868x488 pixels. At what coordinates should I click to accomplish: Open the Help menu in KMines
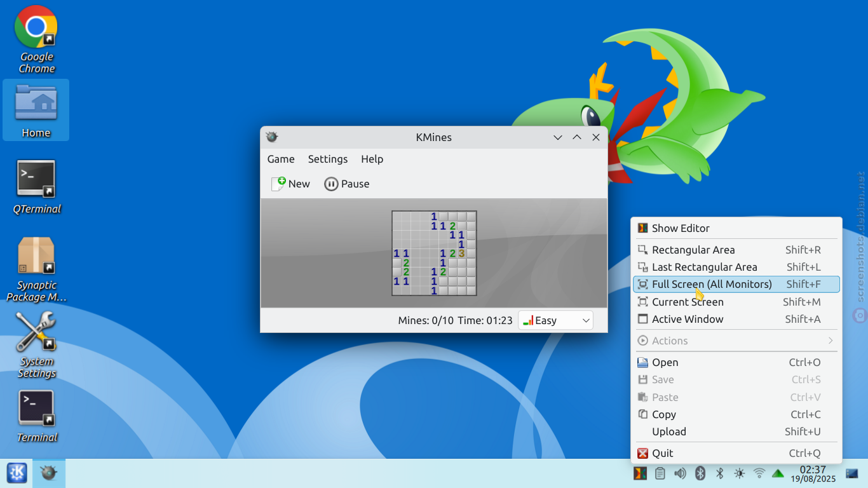pos(372,159)
